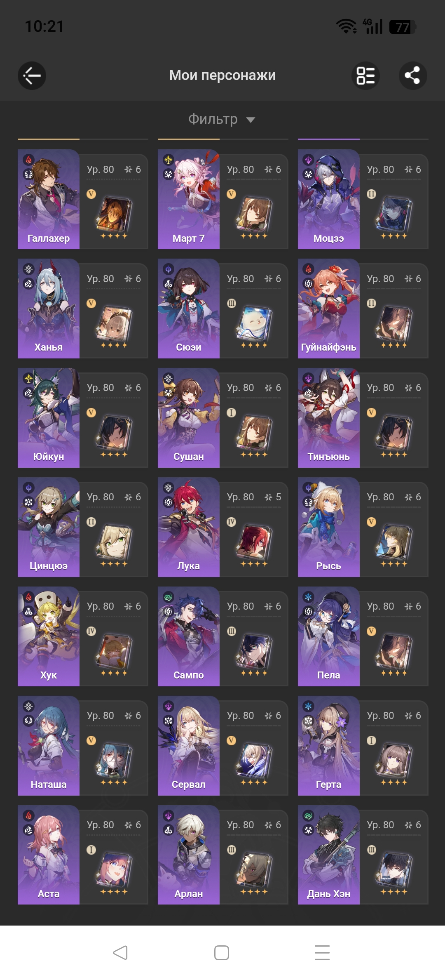Open Сервал light cone icon
This screenshot has width=445, height=980.
tap(253, 761)
